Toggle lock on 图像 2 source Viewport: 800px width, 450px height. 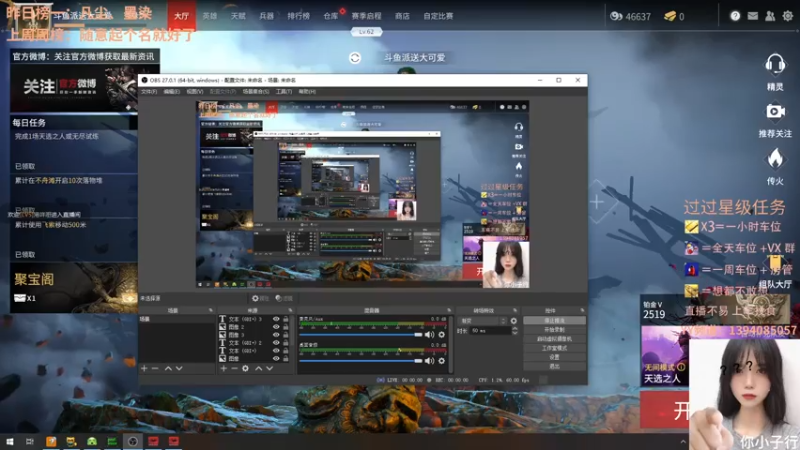[x=286, y=327]
